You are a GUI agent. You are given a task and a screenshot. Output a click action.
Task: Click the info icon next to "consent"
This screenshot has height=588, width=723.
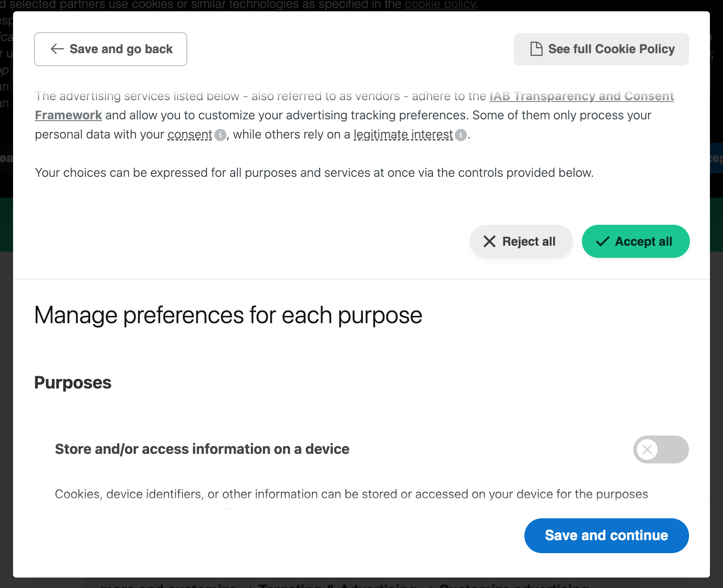[x=221, y=135]
